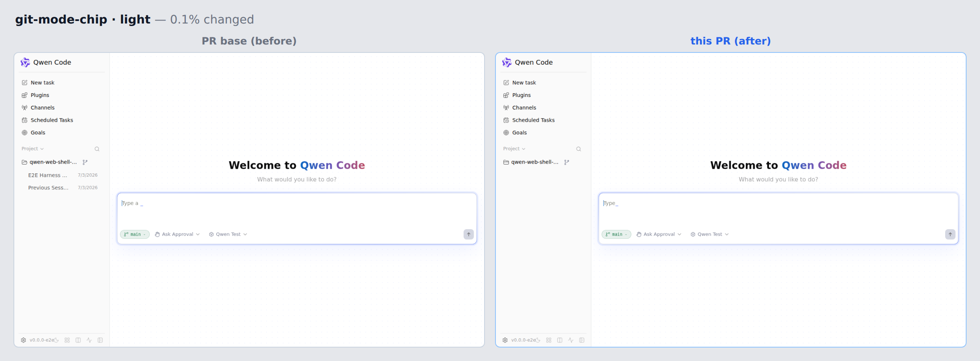Open the Ask Approval dropdown in the after panel

click(x=659, y=234)
